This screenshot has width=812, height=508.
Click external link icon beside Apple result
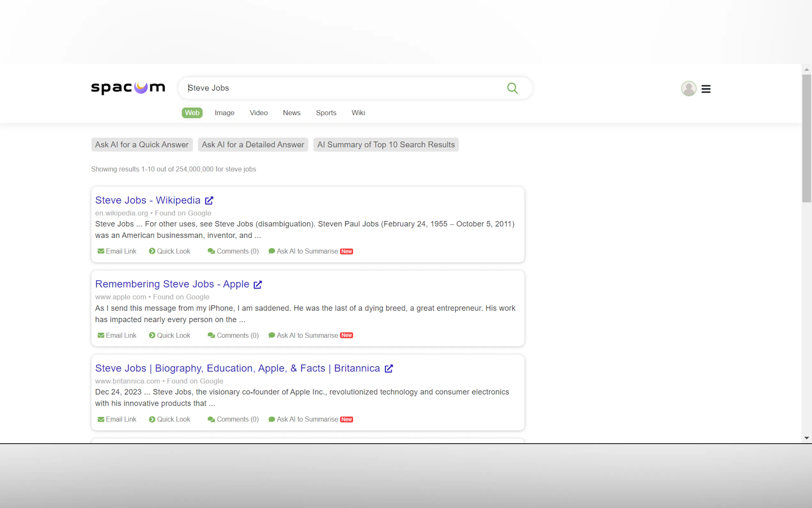point(257,285)
